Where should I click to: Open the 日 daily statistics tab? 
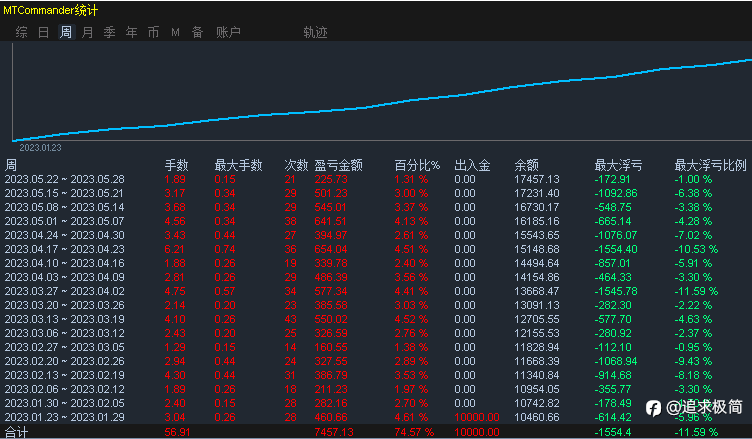(43, 32)
